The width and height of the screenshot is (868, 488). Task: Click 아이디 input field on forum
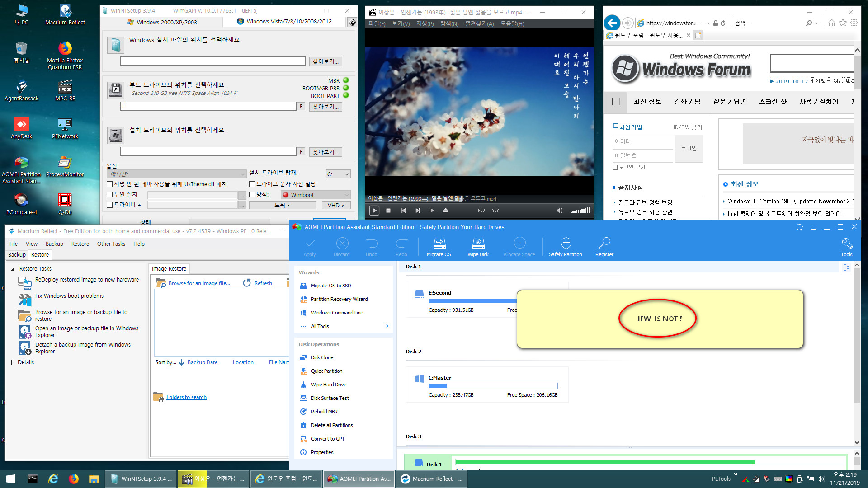(x=642, y=141)
